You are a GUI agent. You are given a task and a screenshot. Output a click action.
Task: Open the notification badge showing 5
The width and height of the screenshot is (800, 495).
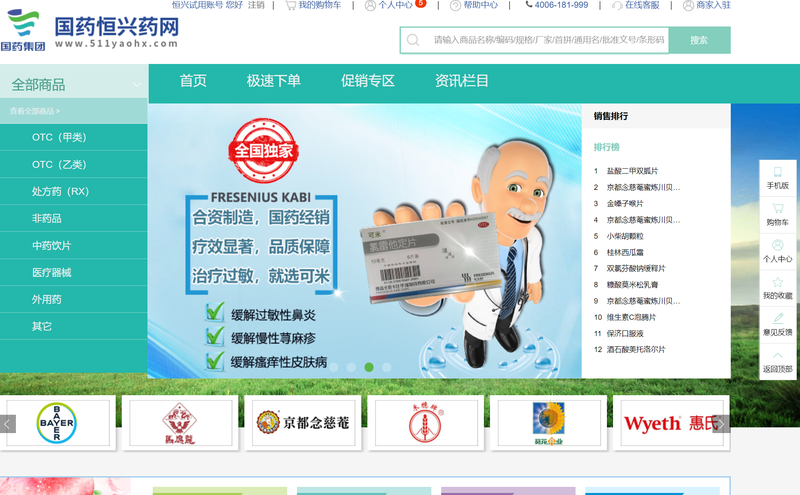click(420, 3)
